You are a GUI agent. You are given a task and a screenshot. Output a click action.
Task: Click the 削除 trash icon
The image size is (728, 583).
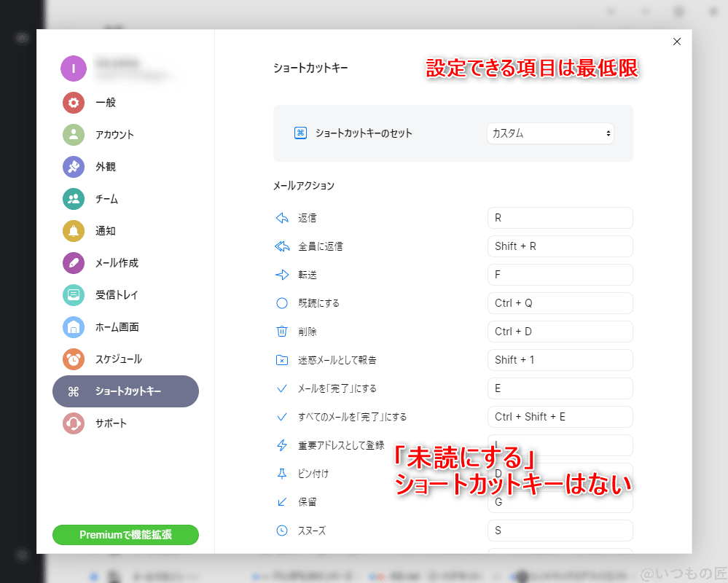coord(283,331)
